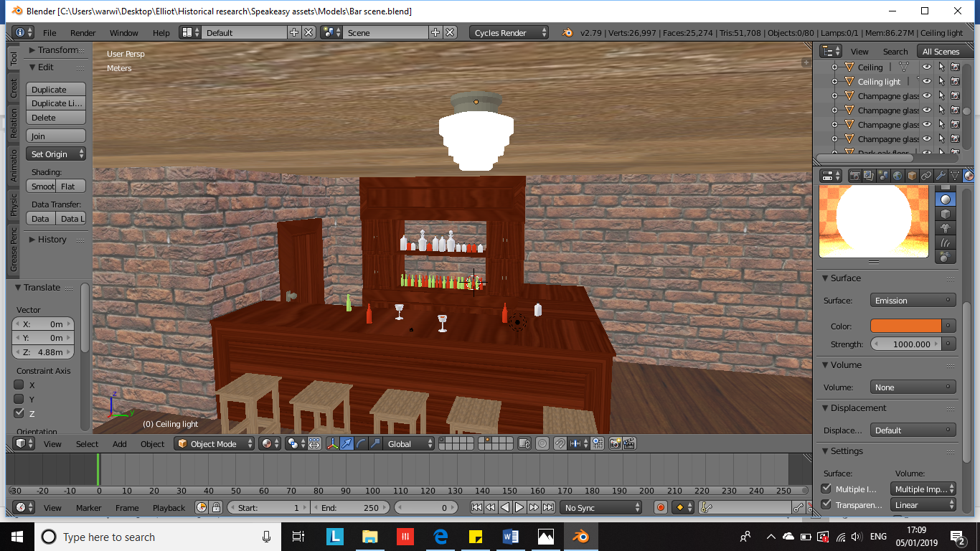The image size is (980, 551).
Task: Collapse the History panel in the tool shelf
Action: click(32, 240)
